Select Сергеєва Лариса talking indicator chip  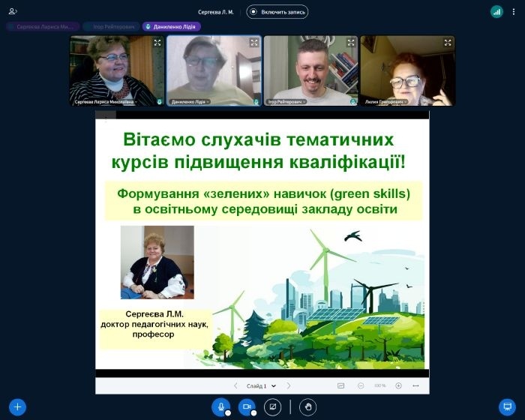pyautogui.click(x=42, y=26)
